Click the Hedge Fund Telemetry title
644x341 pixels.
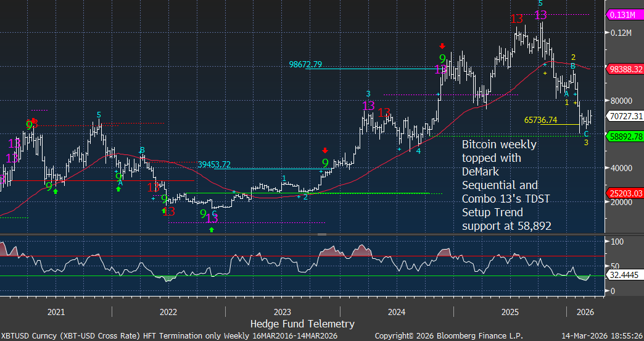(302, 324)
